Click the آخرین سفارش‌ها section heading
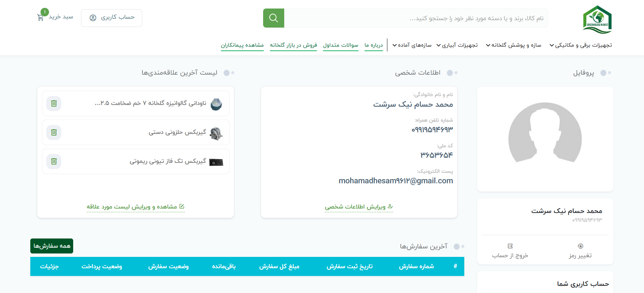Image resolution: width=644 pixels, height=293 pixels. [424, 246]
